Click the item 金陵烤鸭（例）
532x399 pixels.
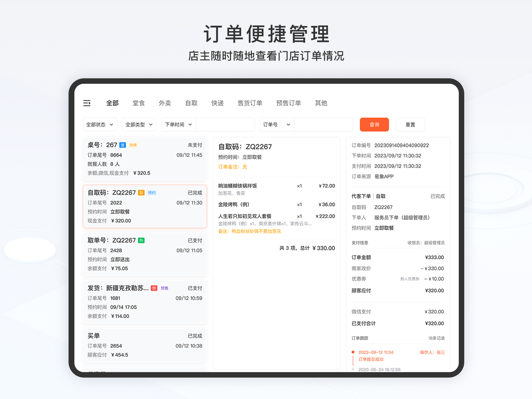(x=235, y=205)
